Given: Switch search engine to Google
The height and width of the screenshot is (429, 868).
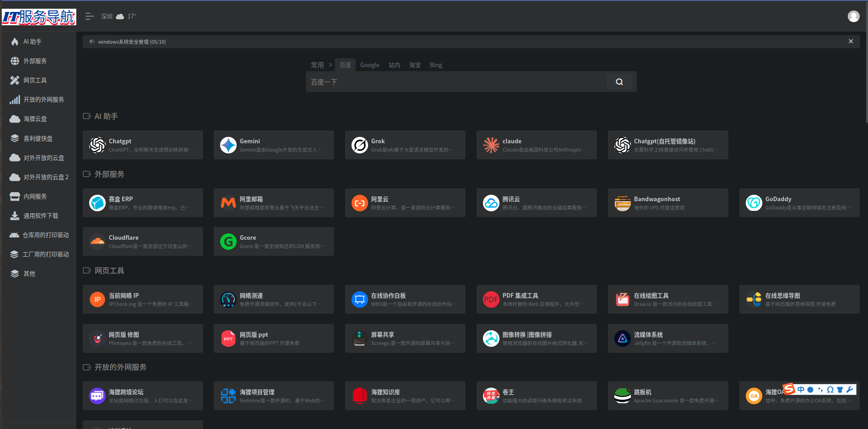Looking at the screenshot, I should [369, 65].
